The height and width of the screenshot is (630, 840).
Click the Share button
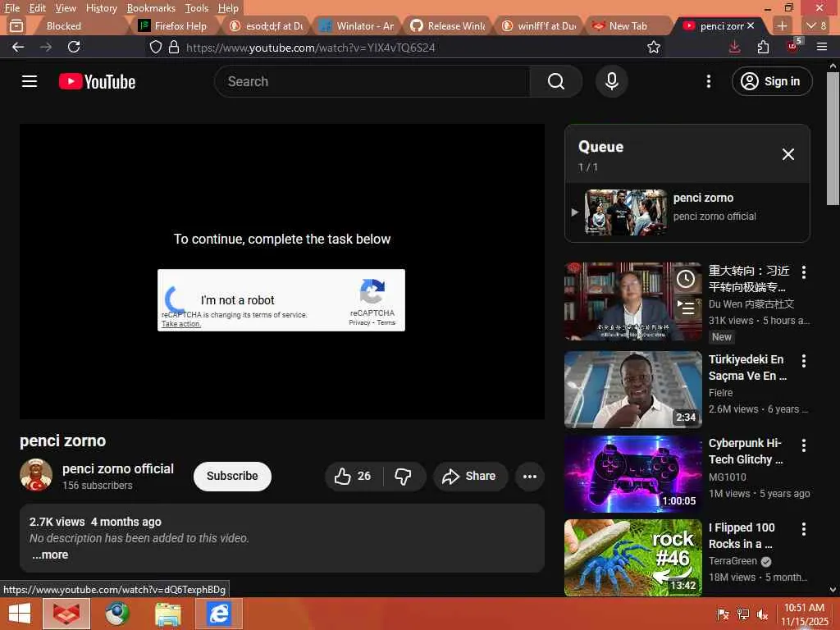[x=470, y=476]
